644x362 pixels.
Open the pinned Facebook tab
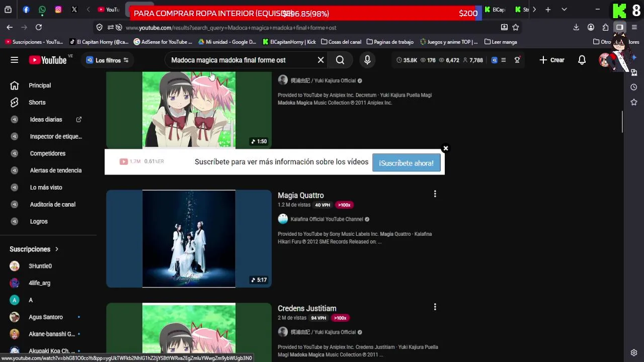tap(26, 10)
